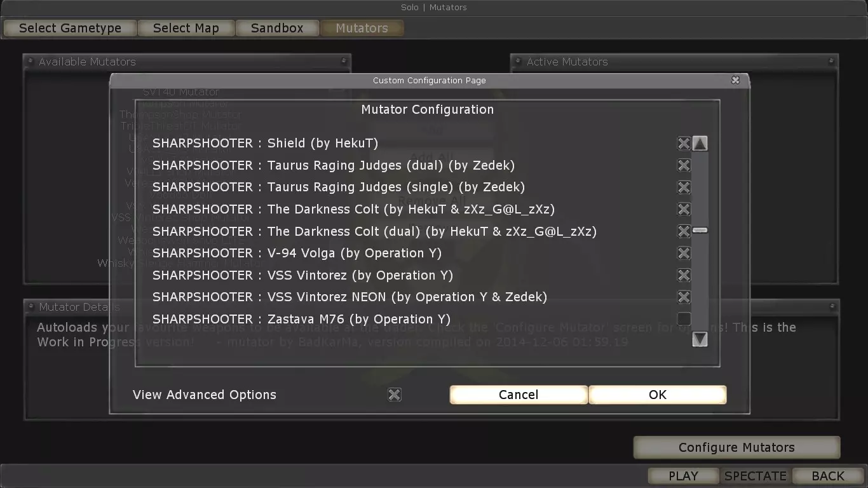Click the 'Taurus Raging Judges (single)' row text
The image size is (868, 488).
pyautogui.click(x=339, y=187)
